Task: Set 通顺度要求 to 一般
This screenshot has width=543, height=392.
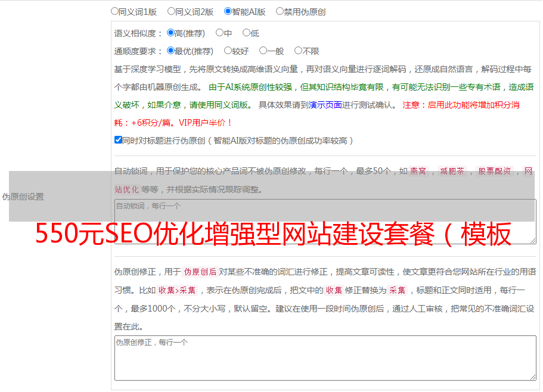Action: tap(263, 51)
